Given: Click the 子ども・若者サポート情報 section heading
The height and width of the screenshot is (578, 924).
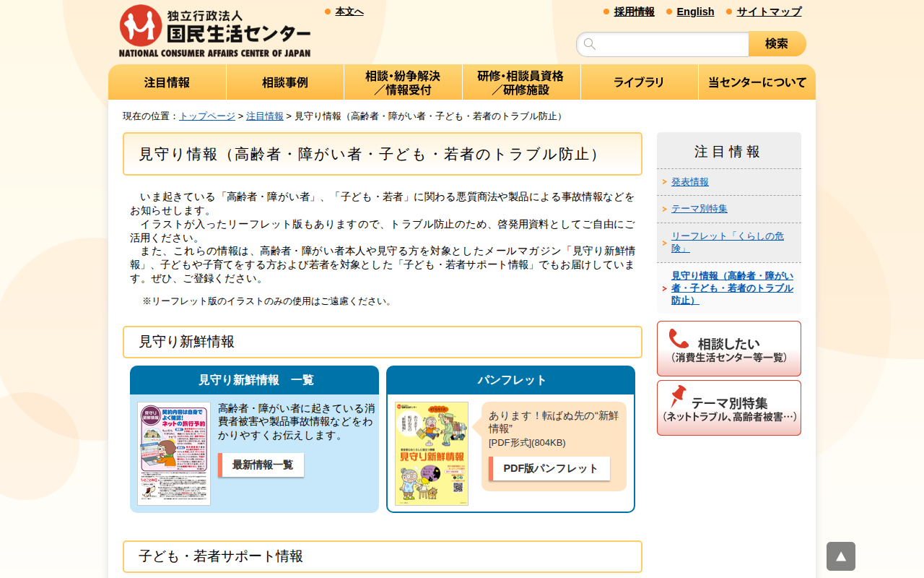Looking at the screenshot, I should coord(383,556).
